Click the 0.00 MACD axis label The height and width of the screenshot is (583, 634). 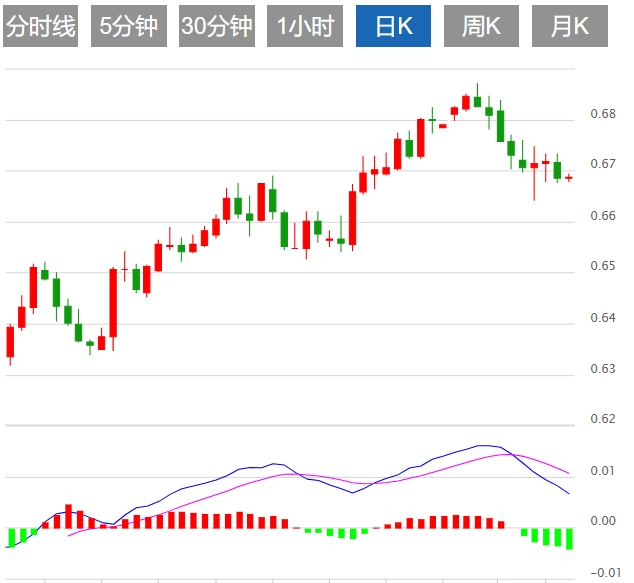pyautogui.click(x=603, y=521)
